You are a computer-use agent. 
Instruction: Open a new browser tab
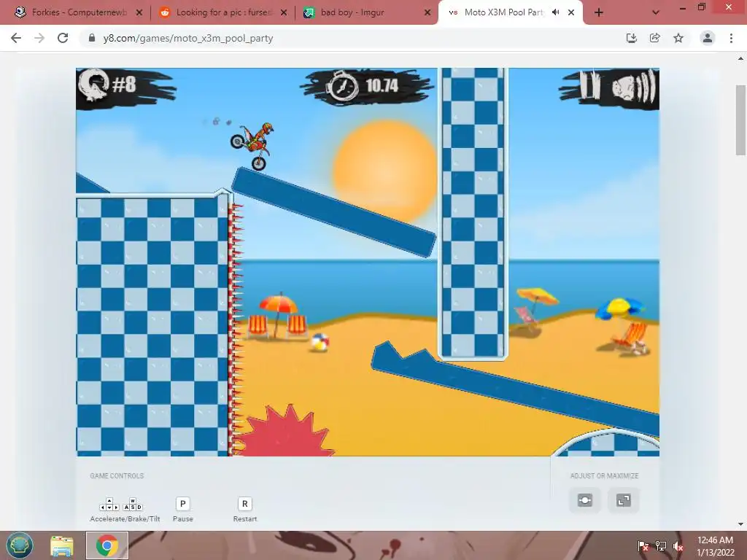tap(599, 13)
